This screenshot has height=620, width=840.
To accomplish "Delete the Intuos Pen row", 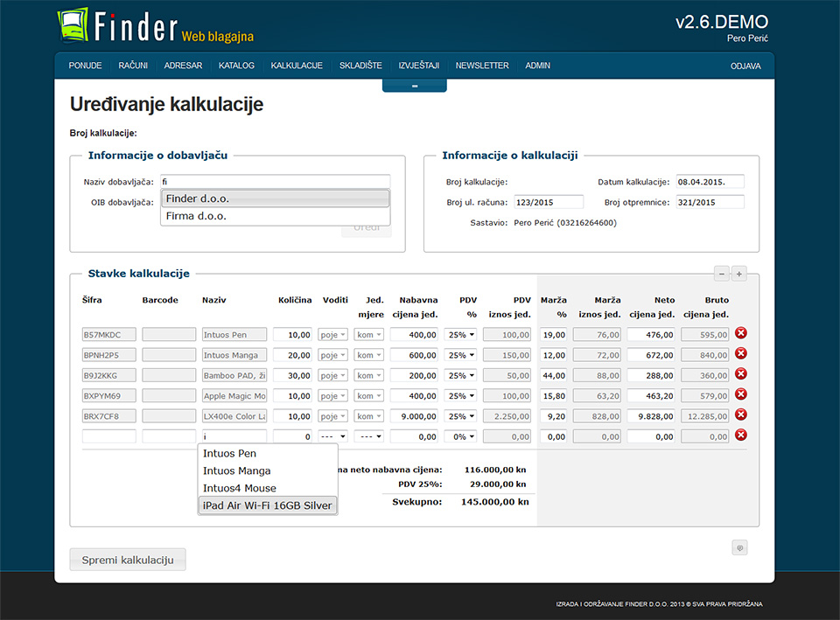I will (x=741, y=333).
